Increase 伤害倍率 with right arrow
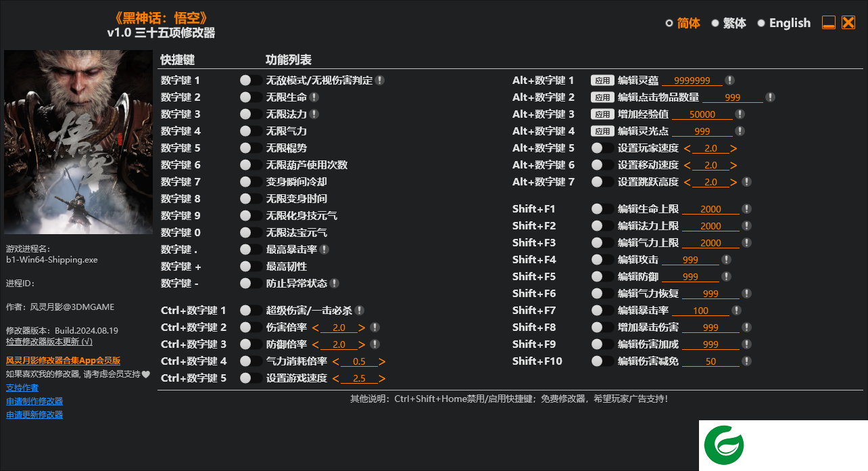 [x=362, y=328]
